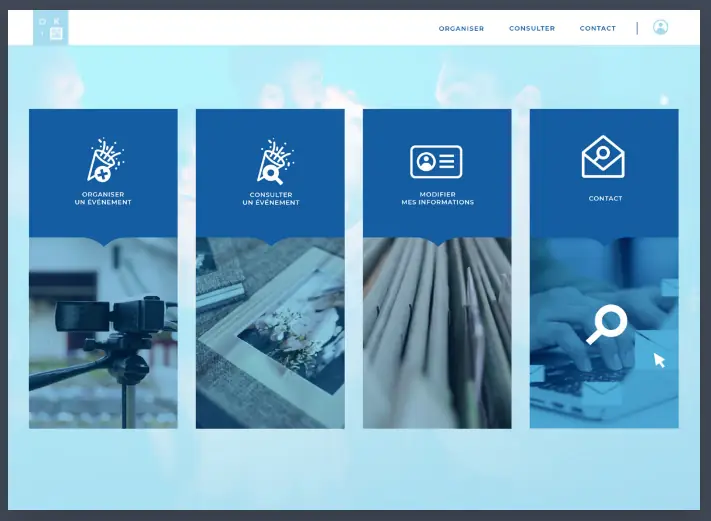The image size is (711, 521).
Task: Select the ID card icon
Action: (x=436, y=161)
